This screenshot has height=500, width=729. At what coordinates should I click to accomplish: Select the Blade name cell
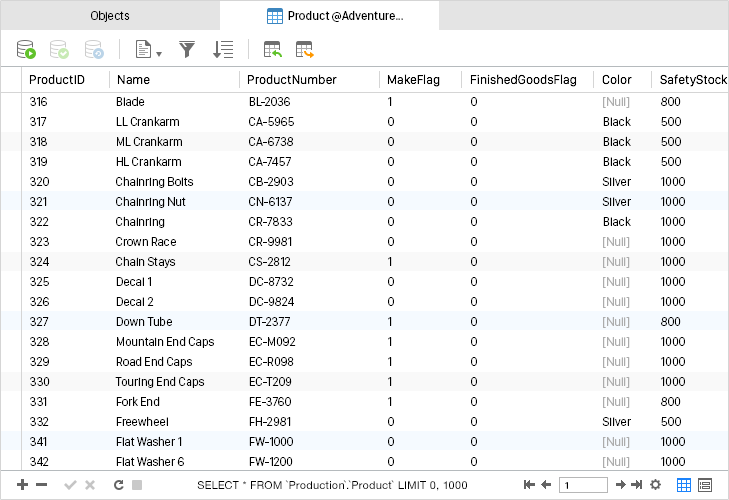(130, 102)
